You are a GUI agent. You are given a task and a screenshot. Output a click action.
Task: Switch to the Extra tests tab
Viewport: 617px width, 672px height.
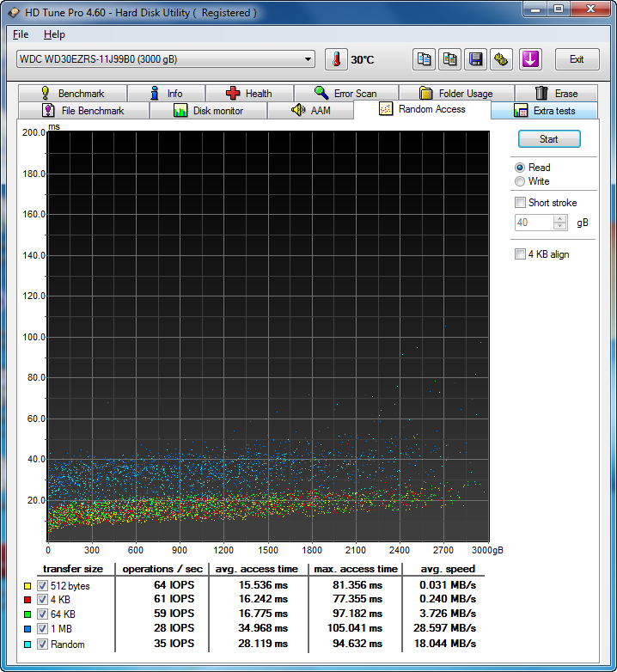pyautogui.click(x=544, y=111)
